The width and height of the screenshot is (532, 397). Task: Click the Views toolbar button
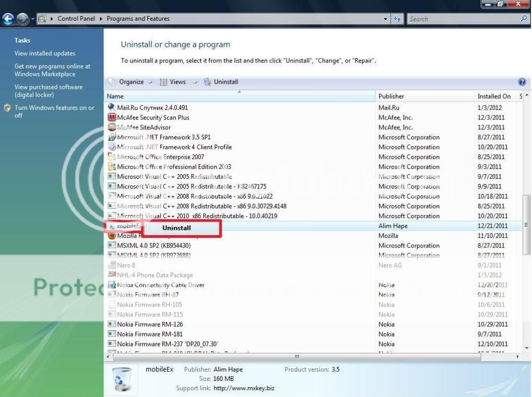pyautogui.click(x=173, y=82)
